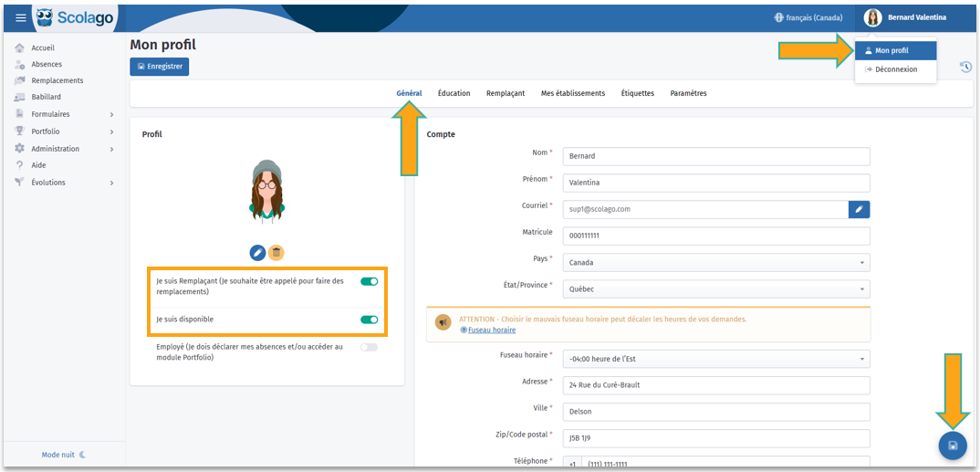Go to Babillard in sidebar

coord(47,98)
